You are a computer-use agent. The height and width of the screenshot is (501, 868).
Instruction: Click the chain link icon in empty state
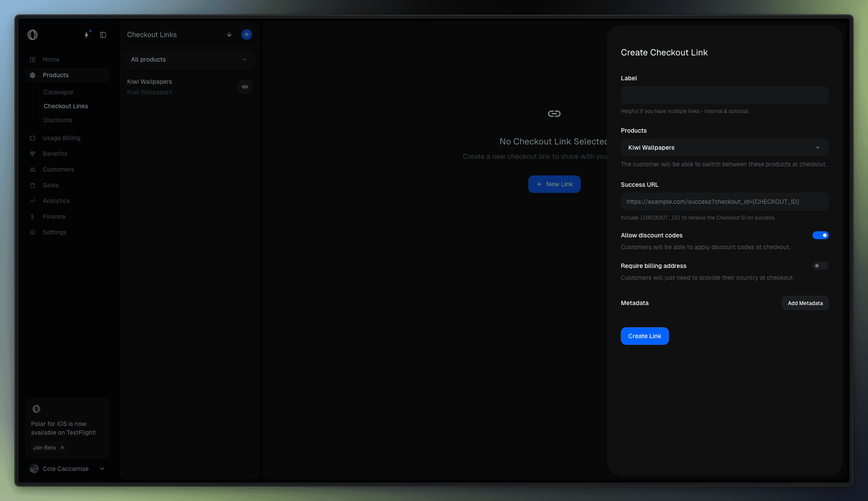point(554,113)
